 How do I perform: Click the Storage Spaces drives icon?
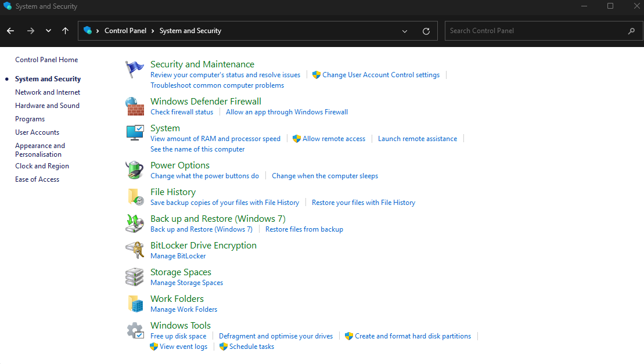(x=134, y=277)
